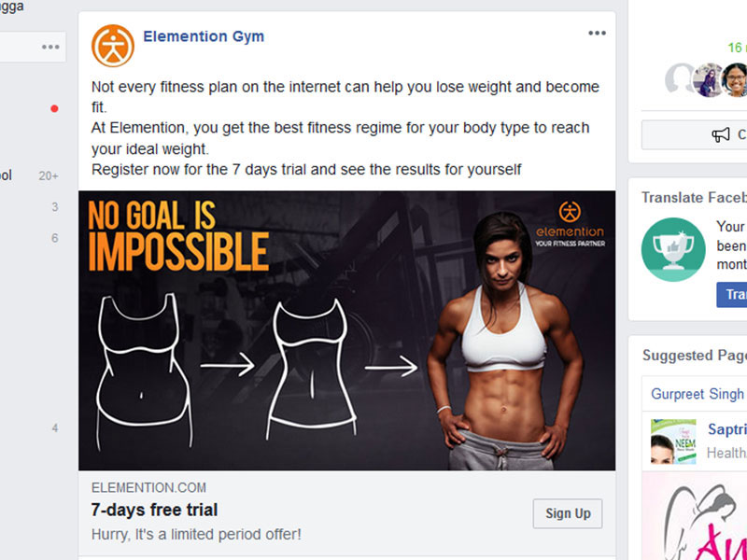Open the left sidebar three-dot options menu
This screenshot has width=747, height=560.
coord(50,47)
